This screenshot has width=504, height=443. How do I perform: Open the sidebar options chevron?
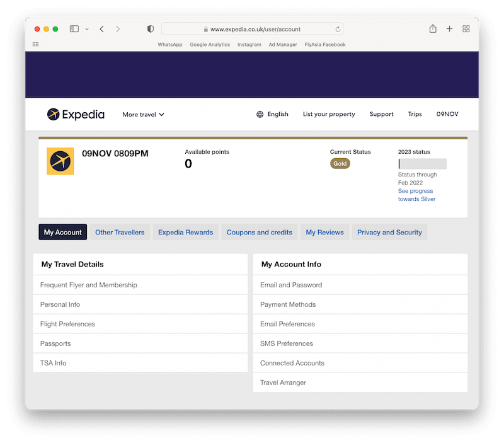[87, 29]
